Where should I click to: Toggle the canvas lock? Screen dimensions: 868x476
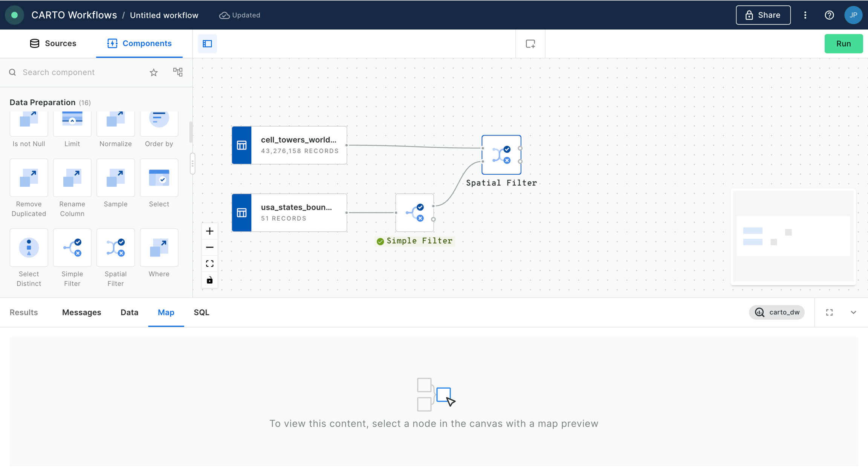tap(209, 280)
